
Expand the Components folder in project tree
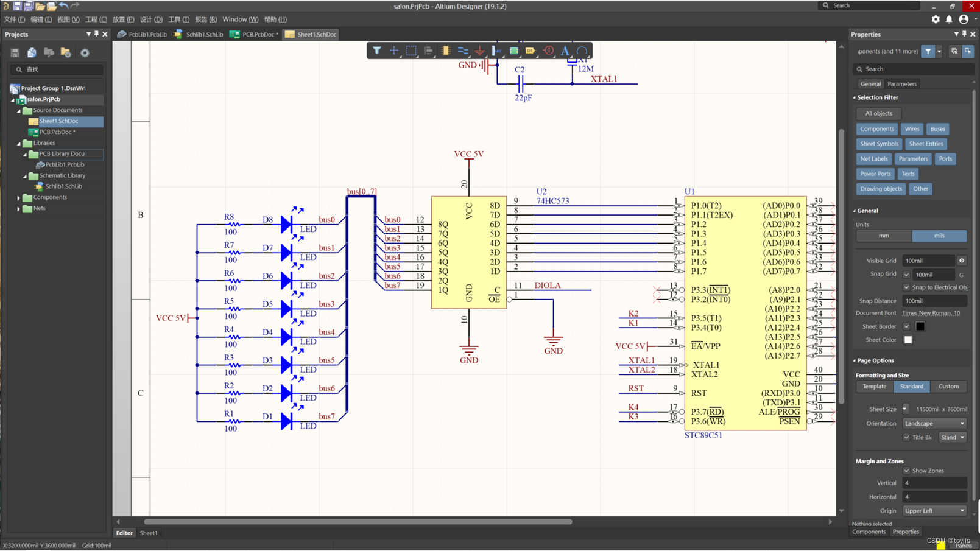[19, 198]
